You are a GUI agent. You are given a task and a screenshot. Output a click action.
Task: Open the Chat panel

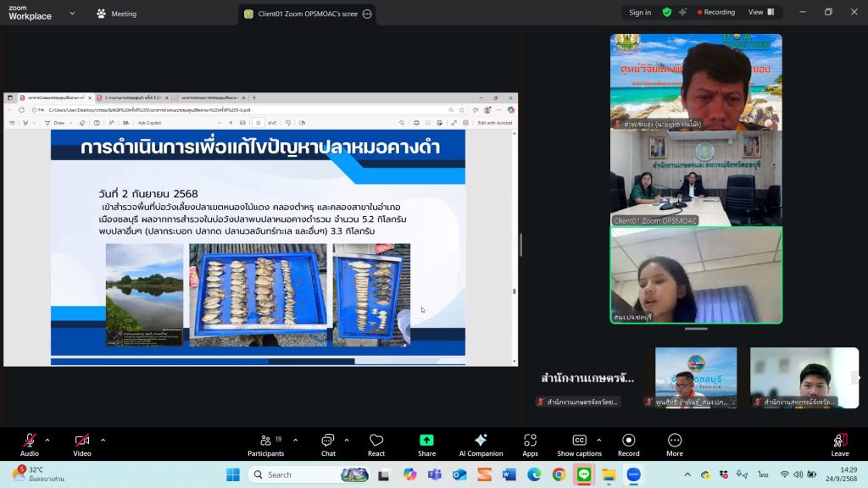[x=327, y=444]
